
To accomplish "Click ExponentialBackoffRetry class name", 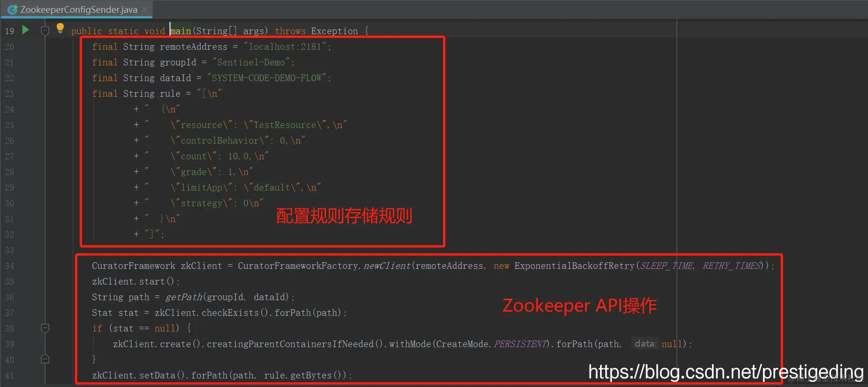I will (574, 266).
